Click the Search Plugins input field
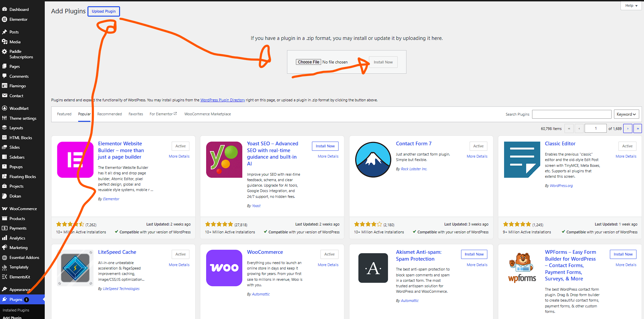Image resolution: width=644 pixels, height=319 pixels. coord(572,114)
